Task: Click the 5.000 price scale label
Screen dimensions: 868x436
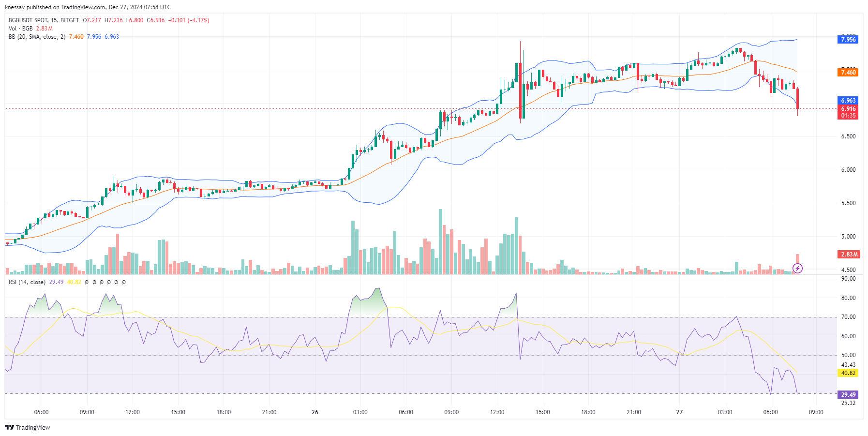Action: (x=848, y=237)
